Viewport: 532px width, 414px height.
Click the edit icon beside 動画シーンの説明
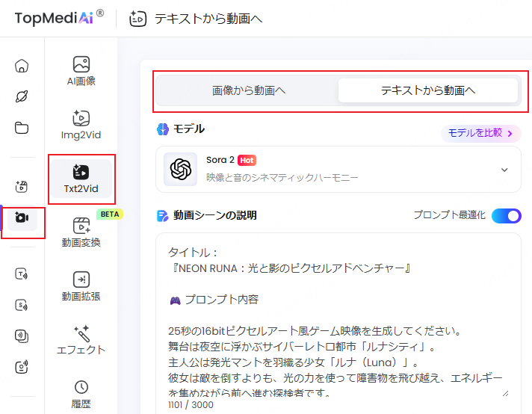pos(163,215)
